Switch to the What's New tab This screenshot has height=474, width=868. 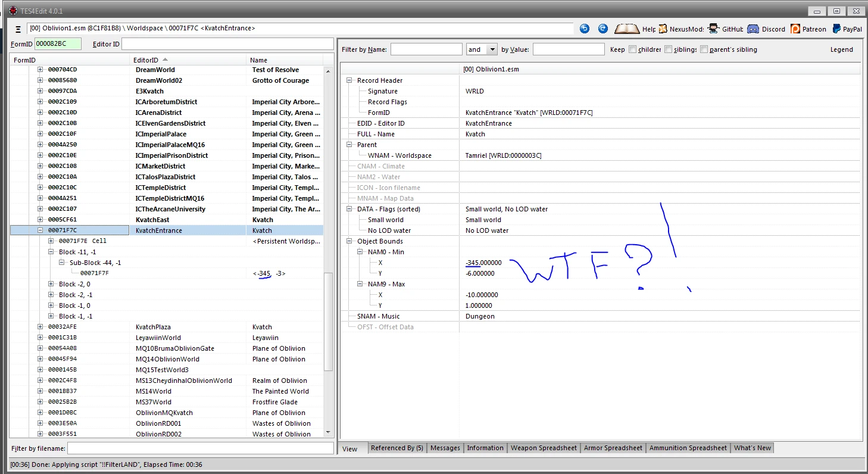753,448
